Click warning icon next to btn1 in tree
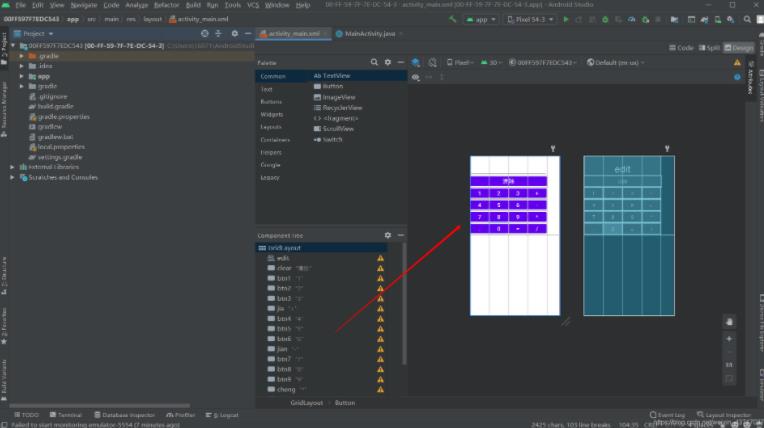 [x=380, y=278]
